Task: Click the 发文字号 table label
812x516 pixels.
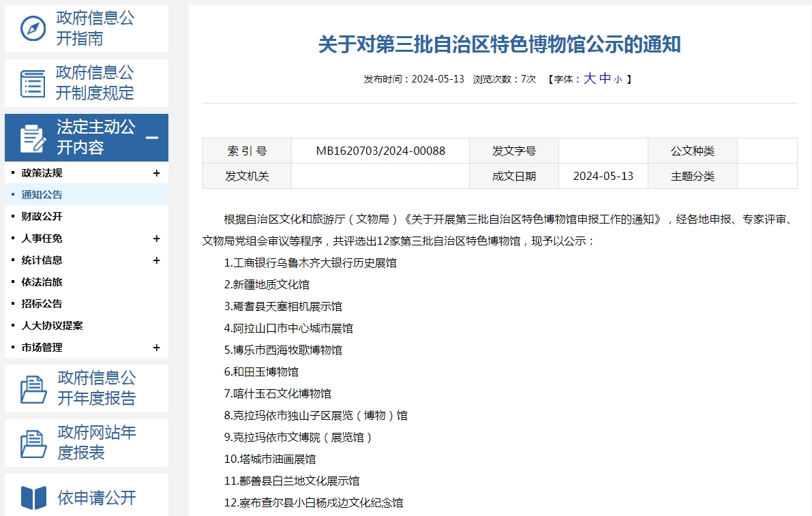Action: 513,151
